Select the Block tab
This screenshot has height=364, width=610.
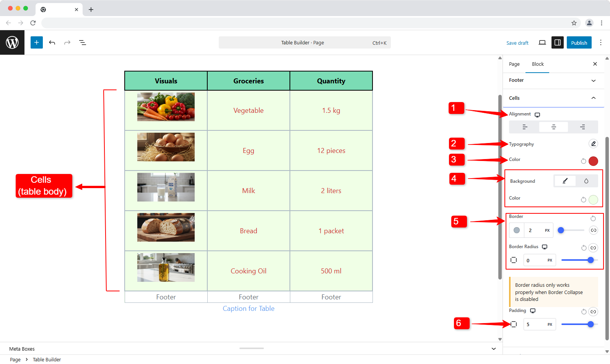click(537, 64)
